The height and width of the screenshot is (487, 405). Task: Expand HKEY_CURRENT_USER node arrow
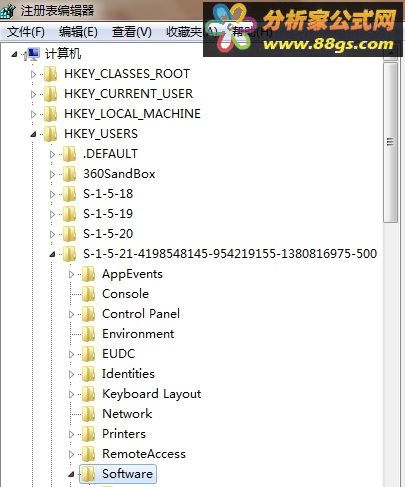tap(33, 94)
